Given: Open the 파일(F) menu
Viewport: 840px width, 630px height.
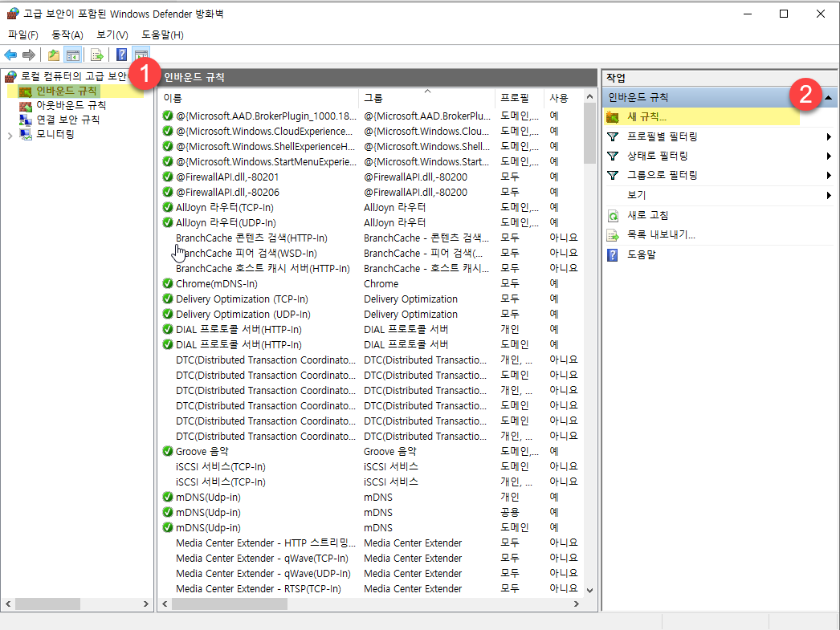Looking at the screenshot, I should click(x=23, y=35).
